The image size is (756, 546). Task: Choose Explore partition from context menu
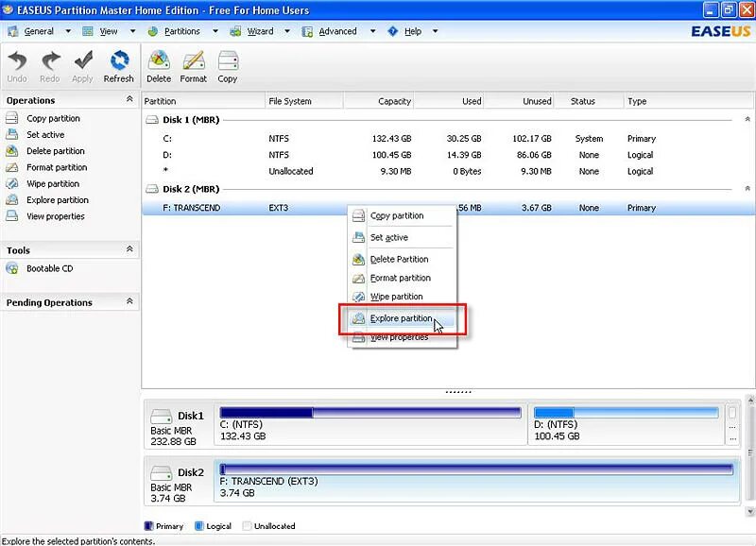tap(401, 319)
